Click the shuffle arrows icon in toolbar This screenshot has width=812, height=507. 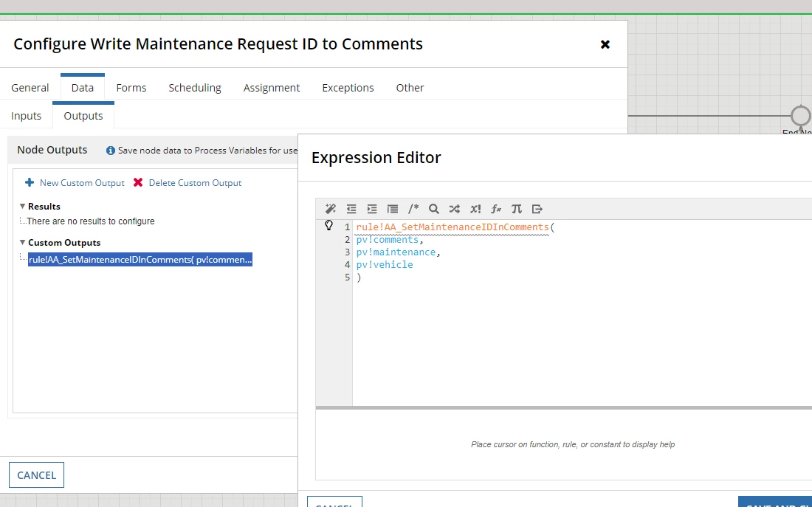pyautogui.click(x=454, y=209)
